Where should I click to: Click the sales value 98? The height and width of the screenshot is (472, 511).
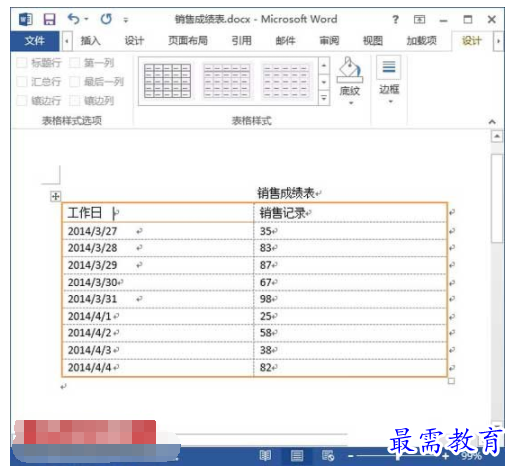coord(266,299)
